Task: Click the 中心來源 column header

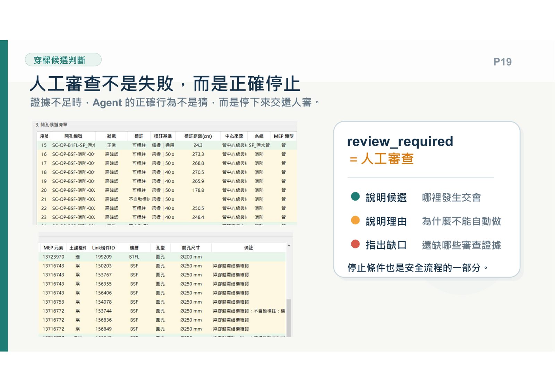Action: coord(234,136)
